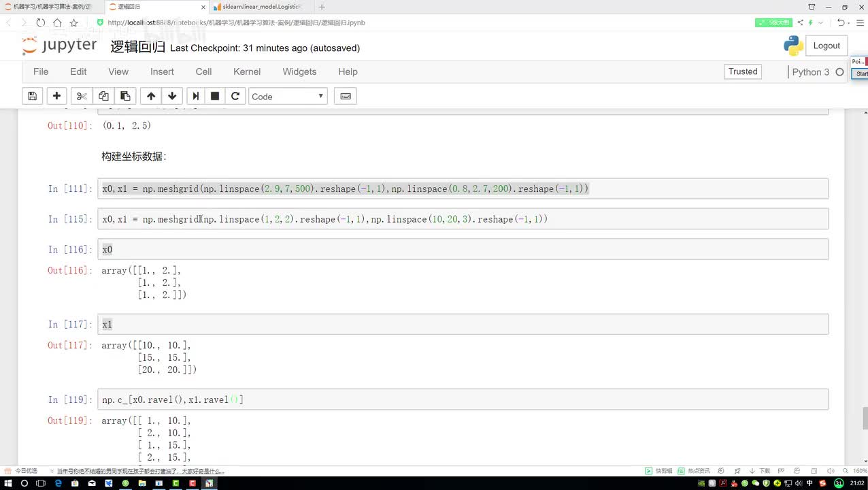The width and height of the screenshot is (868, 490).
Task: Select the active 逻辑回归 browser tab
Action: (x=156, y=6)
